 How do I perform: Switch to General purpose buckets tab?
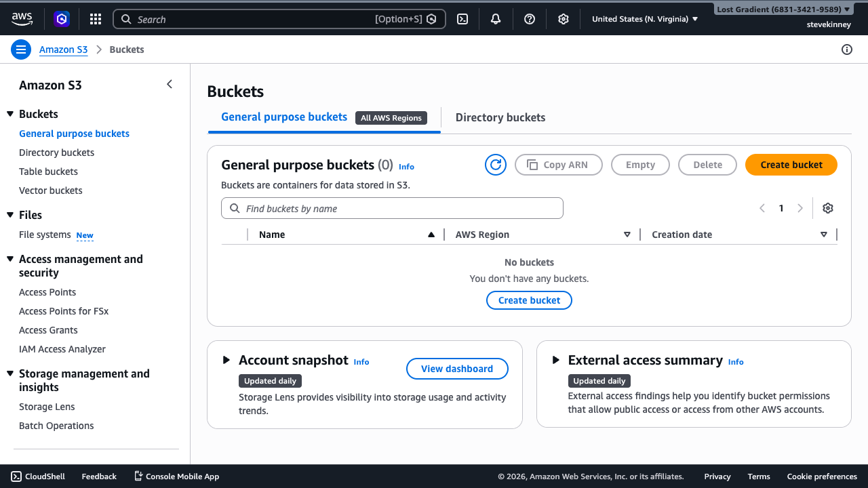pyautogui.click(x=284, y=117)
